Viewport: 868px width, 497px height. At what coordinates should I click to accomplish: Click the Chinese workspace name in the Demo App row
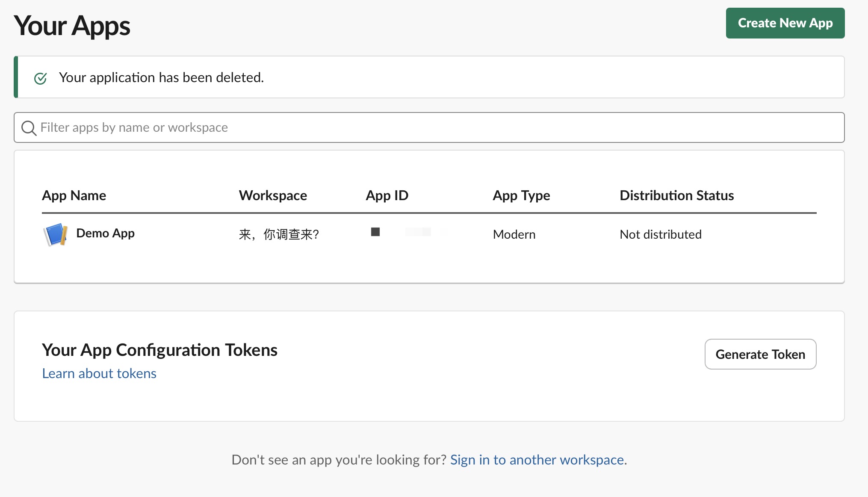pyautogui.click(x=279, y=234)
